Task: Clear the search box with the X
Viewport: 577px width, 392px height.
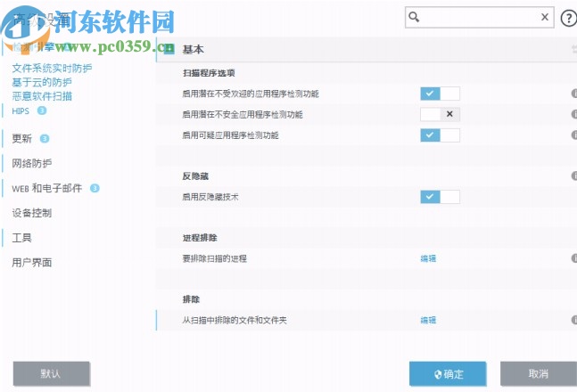Action: click(545, 17)
